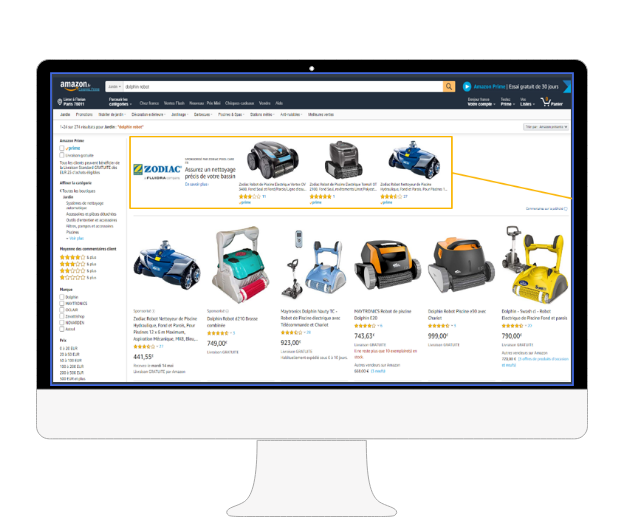Open the Trier par sort dropdown

[546, 127]
